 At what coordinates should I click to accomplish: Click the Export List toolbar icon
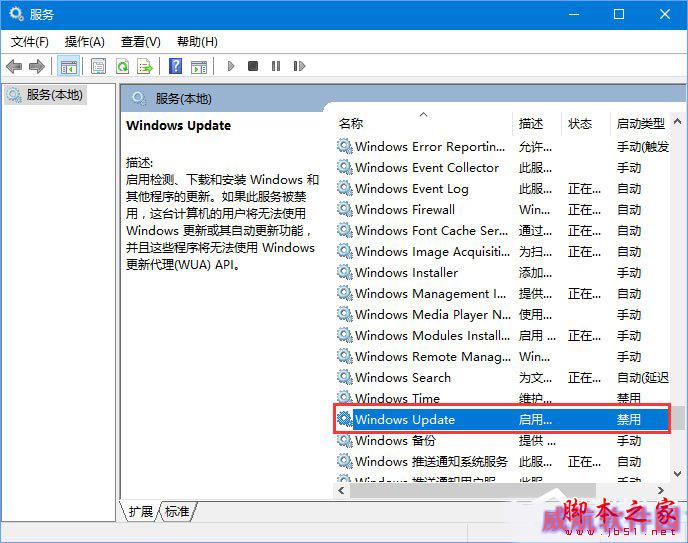point(145,67)
